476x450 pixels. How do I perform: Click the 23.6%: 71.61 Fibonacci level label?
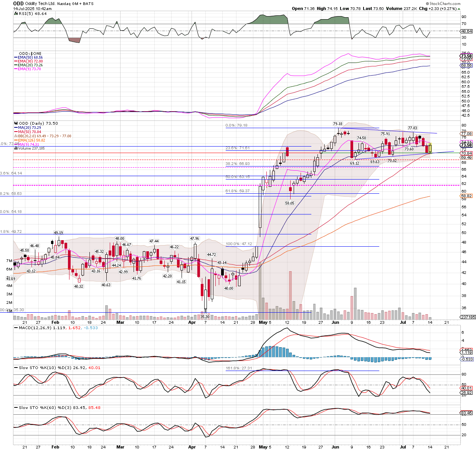click(238, 148)
